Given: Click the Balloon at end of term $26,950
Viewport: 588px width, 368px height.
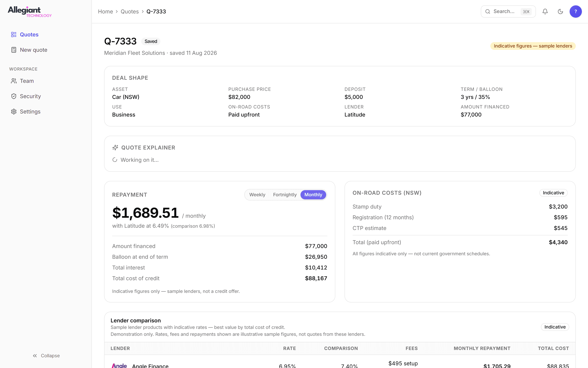Looking at the screenshot, I should [316, 257].
